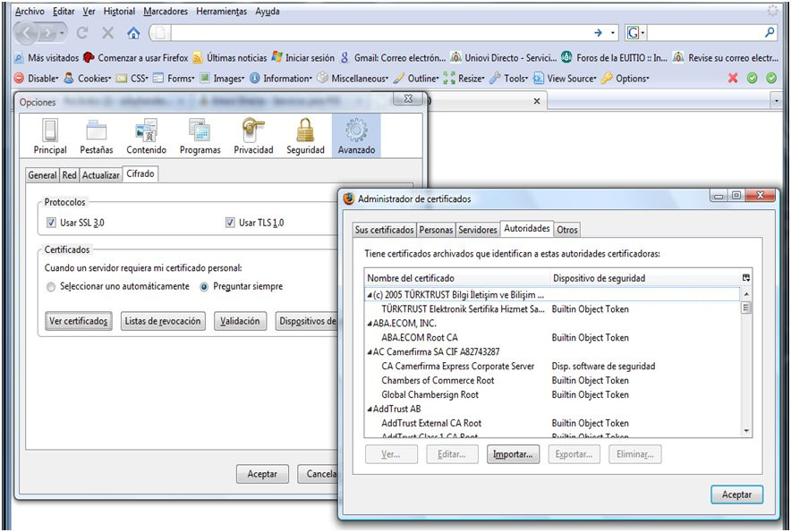Click Aceptar in Opciones dialog

[262, 474]
